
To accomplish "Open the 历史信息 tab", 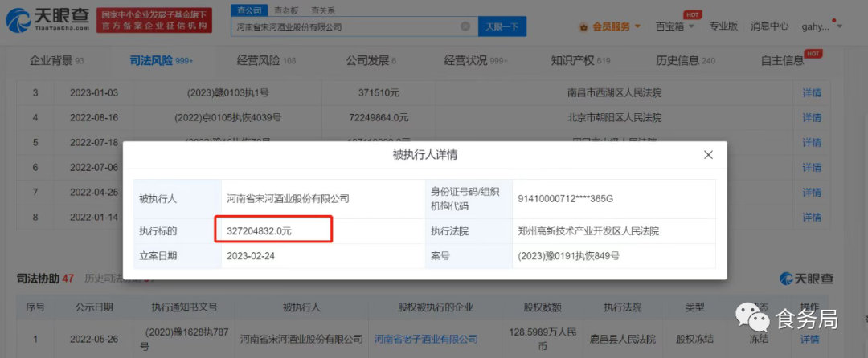I will click(686, 61).
